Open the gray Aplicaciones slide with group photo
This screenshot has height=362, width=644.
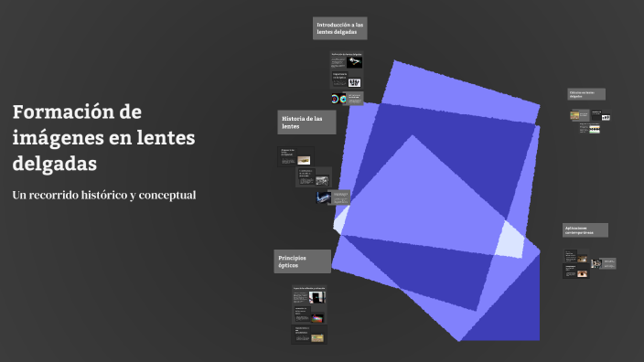click(604, 263)
